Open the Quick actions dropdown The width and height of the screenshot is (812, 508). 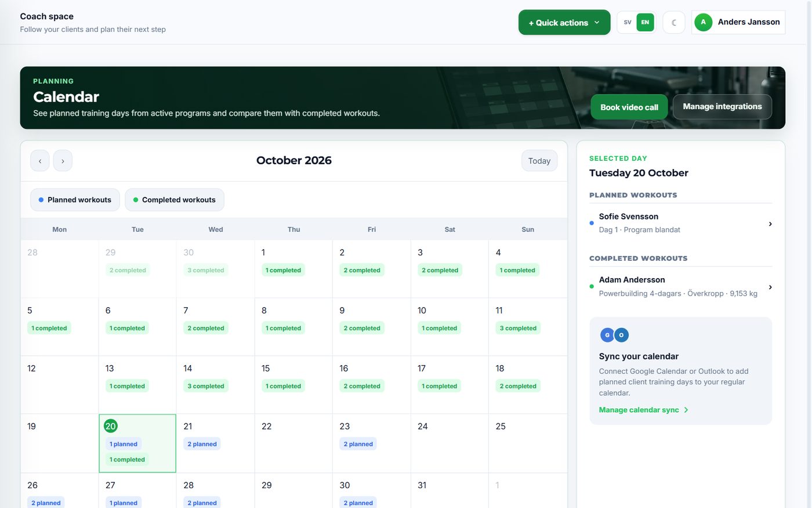tap(564, 23)
